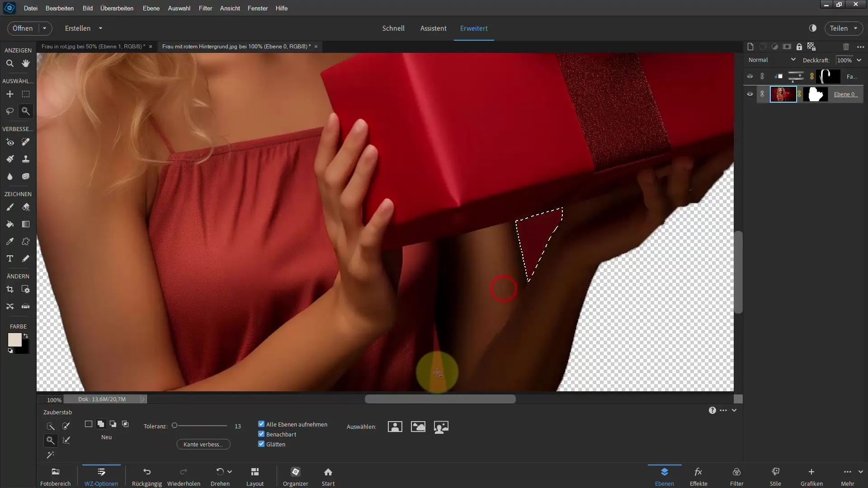
Task: Open the Überarbeiten menu
Action: coord(117,8)
